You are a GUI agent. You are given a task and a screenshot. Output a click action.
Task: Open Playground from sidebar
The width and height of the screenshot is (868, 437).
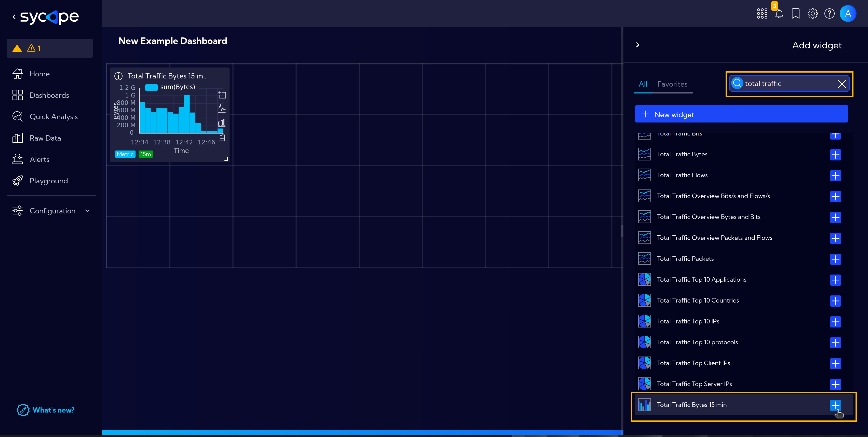click(x=48, y=181)
